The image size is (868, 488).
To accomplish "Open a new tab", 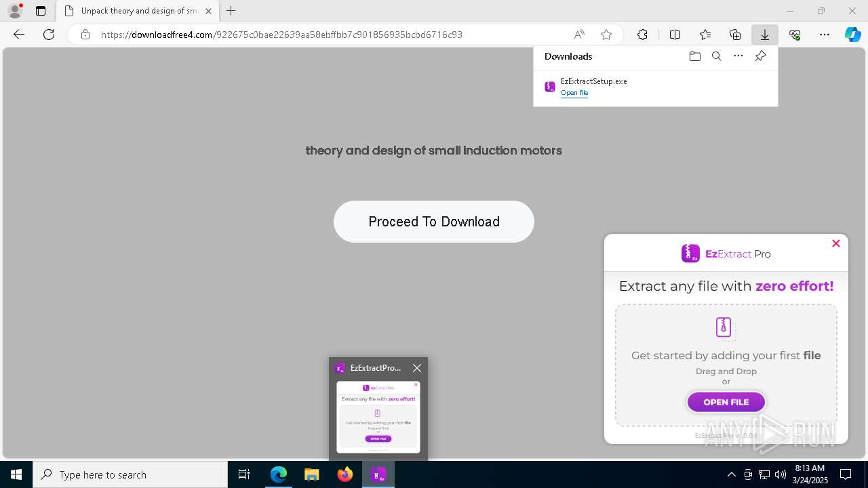I will (231, 11).
